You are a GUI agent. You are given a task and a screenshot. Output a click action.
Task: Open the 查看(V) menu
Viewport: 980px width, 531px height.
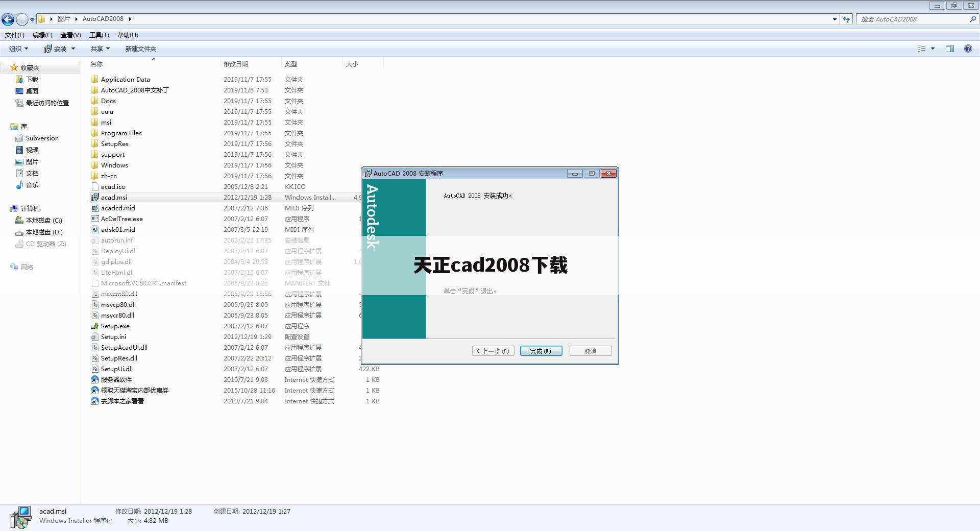[70, 35]
